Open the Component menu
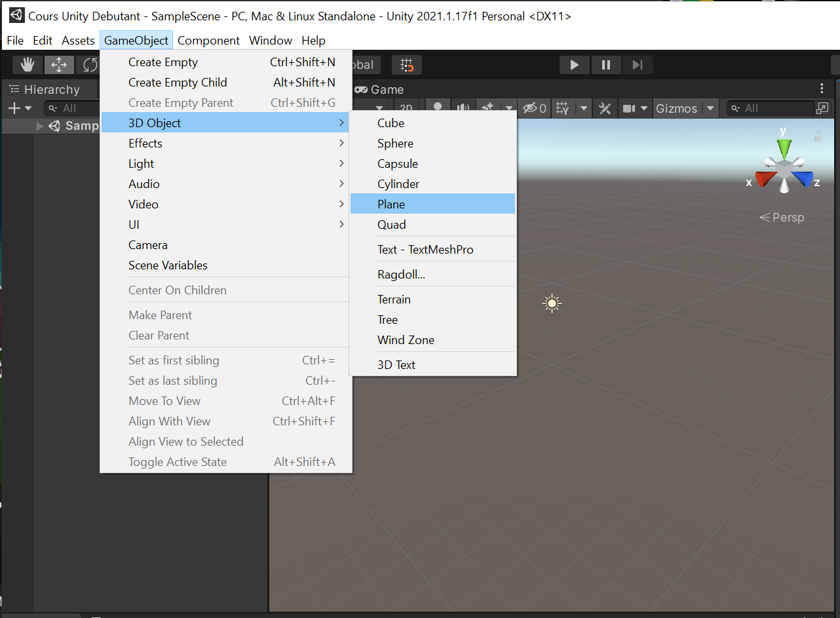Image resolution: width=840 pixels, height=618 pixels. pyautogui.click(x=208, y=41)
